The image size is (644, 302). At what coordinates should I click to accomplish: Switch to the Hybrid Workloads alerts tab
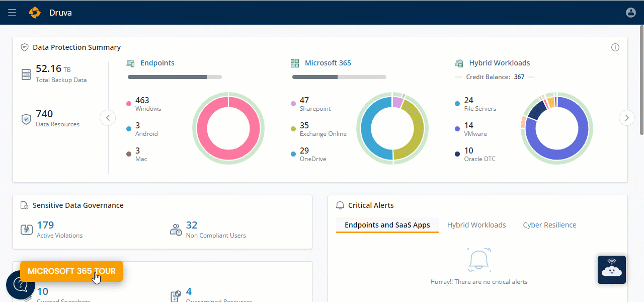coord(476,225)
